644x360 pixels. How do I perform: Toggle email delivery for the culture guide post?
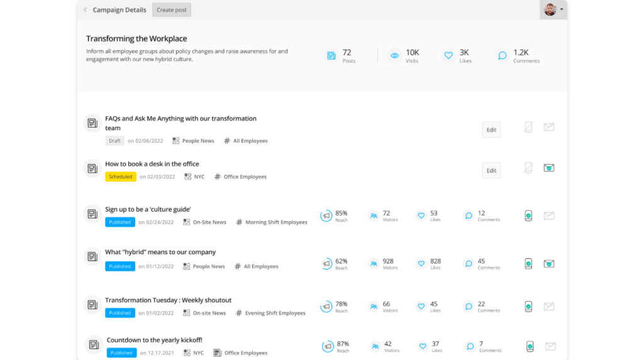[548, 215]
